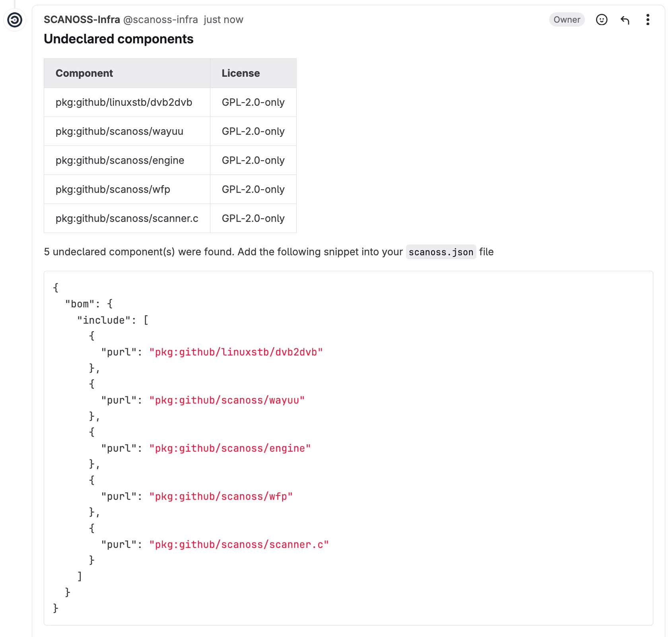Viewport: 672px width, 637px height.
Task: Click the Owner badge
Action: [x=566, y=19]
